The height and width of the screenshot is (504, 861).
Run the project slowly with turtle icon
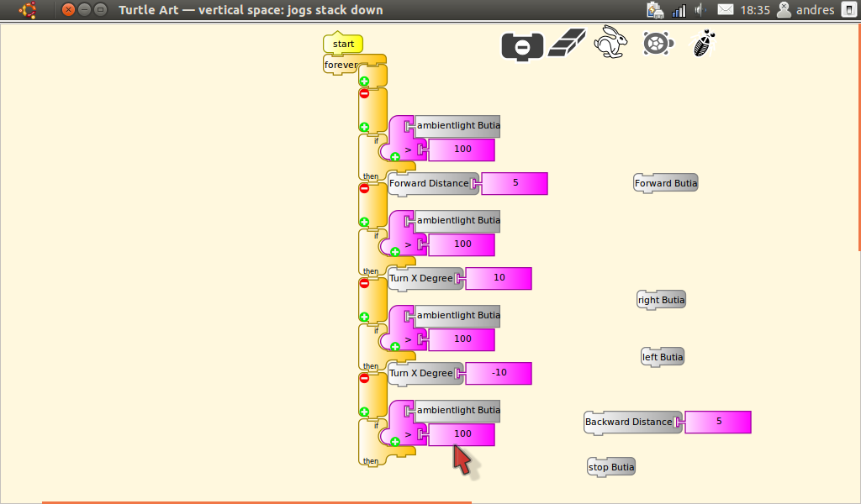(658, 44)
